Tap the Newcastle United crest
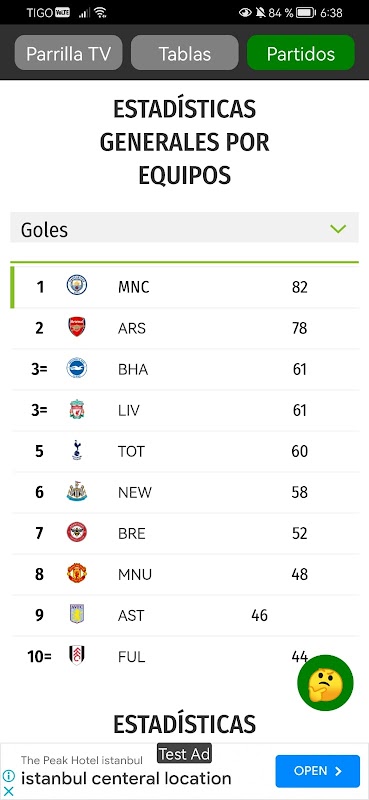The width and height of the screenshot is (369, 800). tap(77, 491)
